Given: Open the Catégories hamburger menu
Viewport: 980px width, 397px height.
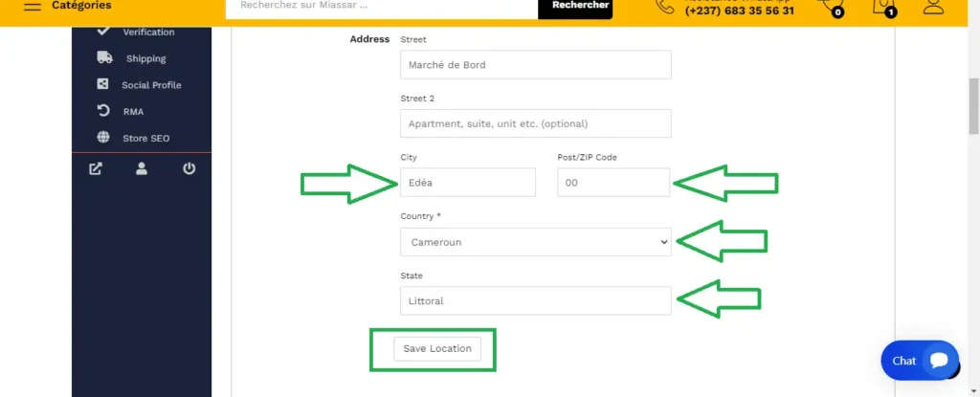Looking at the screenshot, I should click(x=33, y=6).
